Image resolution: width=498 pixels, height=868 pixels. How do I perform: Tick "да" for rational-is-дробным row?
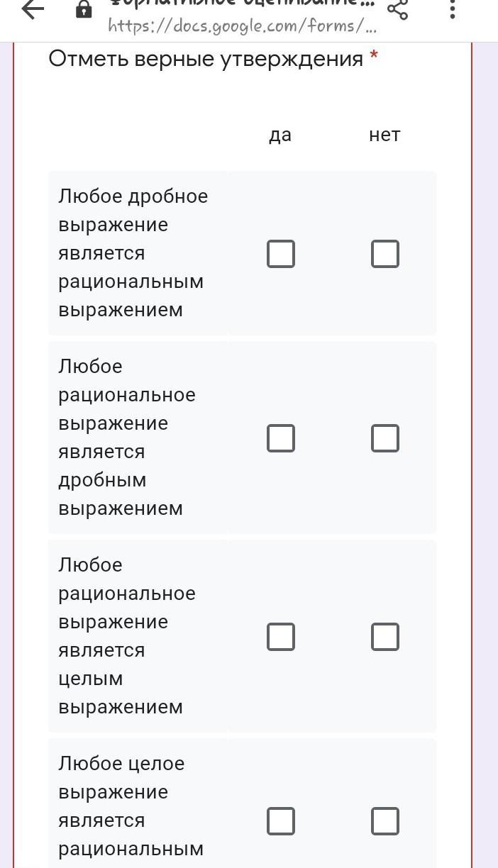coord(281,438)
